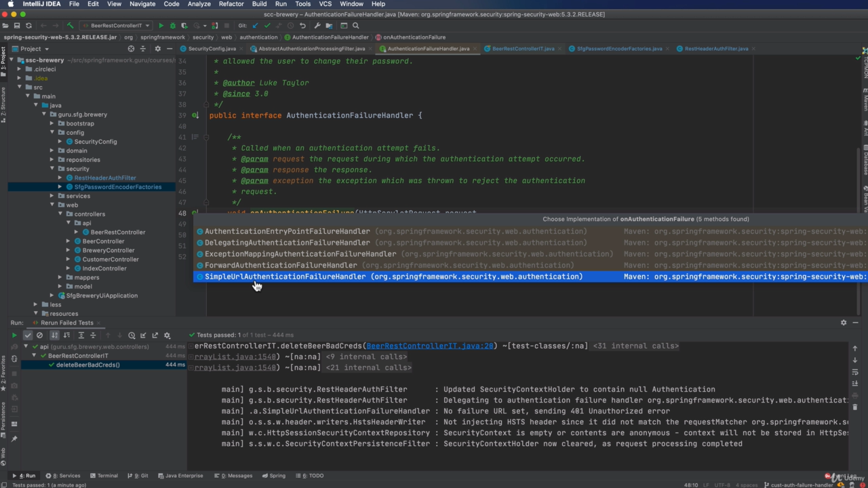
Task: Open Search Everywhere magnifier in toolbar
Action: click(x=355, y=26)
